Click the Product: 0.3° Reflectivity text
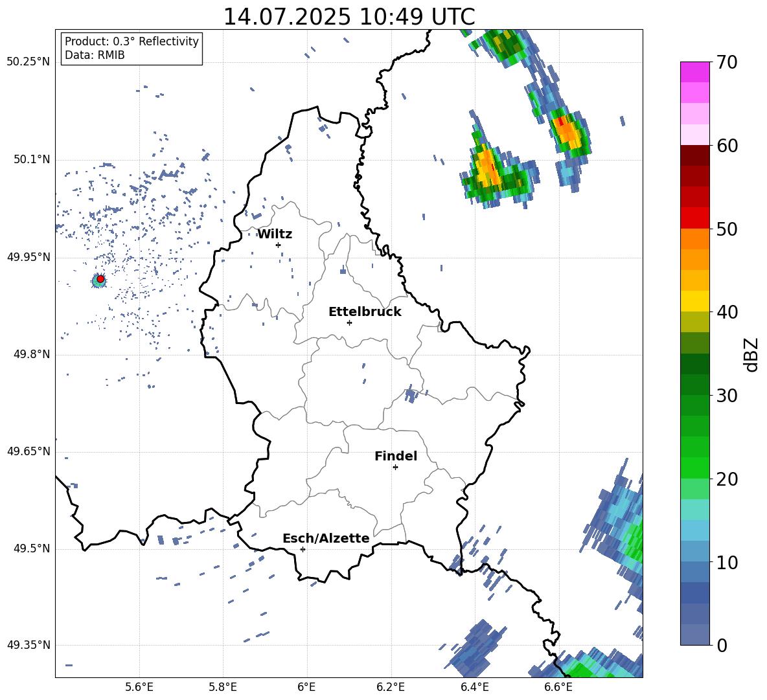The width and height of the screenshot is (767, 700). point(132,41)
